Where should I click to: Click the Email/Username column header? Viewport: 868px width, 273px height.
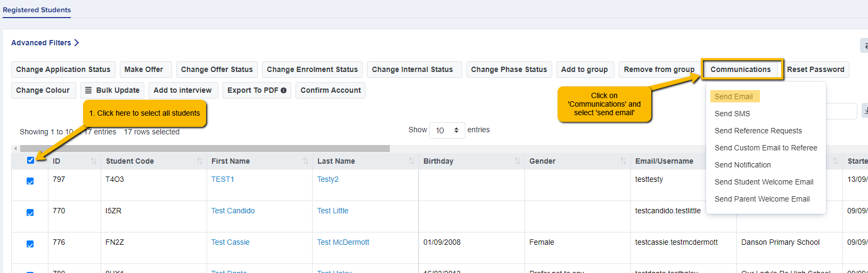click(x=664, y=161)
